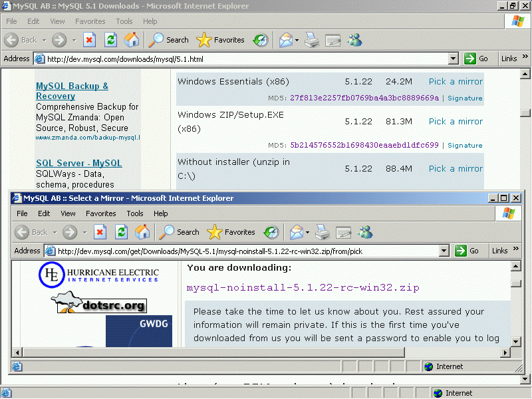Image resolution: width=532 pixels, height=399 pixels.
Task: Pick a mirror for Without installer download
Action: coord(456,169)
